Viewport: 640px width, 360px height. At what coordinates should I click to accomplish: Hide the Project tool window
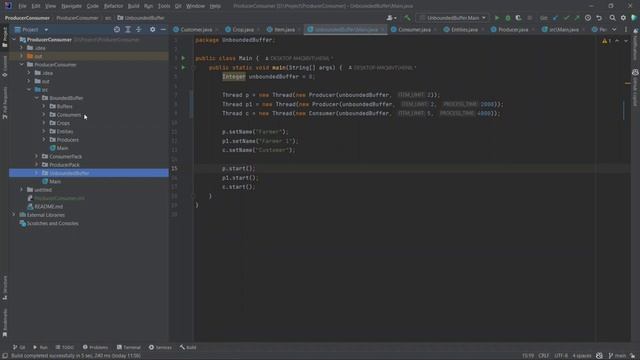163,29
